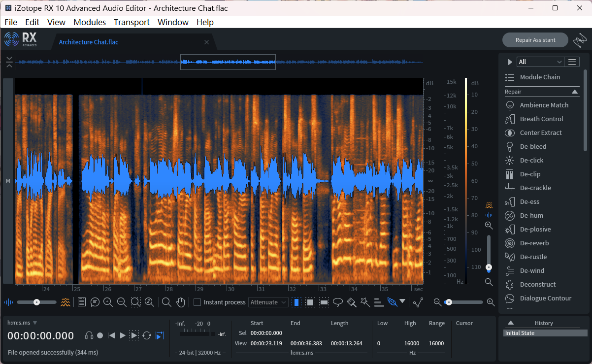Enable the Instant process checkbox
This screenshot has width=592, height=364.
[x=197, y=302]
